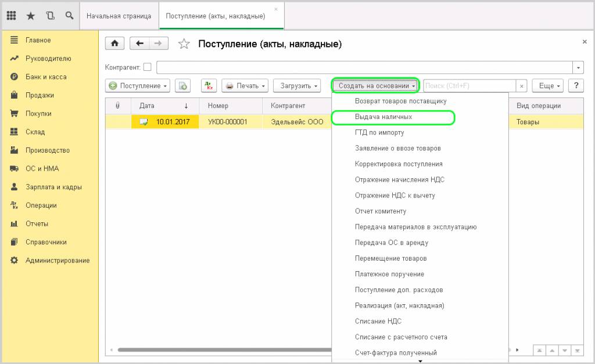Open the Загрузить dropdown
This screenshot has height=364, width=595.
[x=297, y=86]
